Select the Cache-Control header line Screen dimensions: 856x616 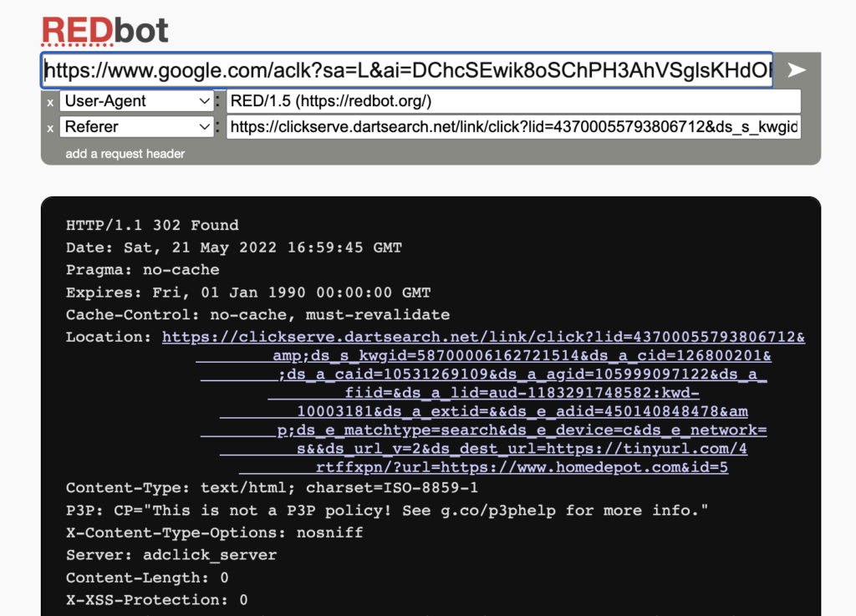[x=257, y=315]
